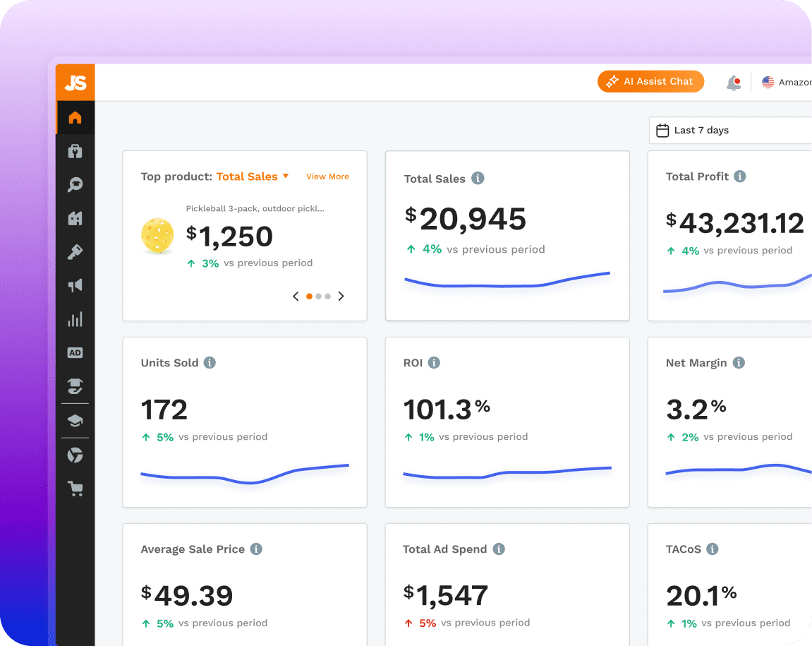Click the Total Sales trend sparkline

pos(507,280)
